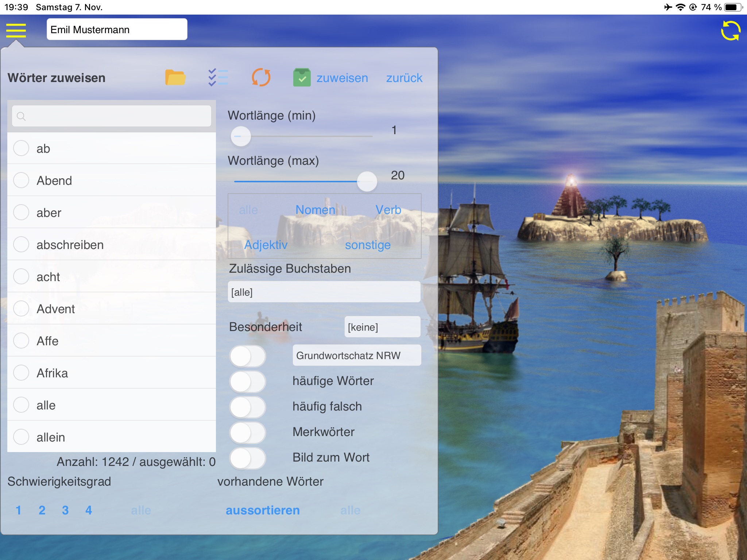Click the Wortlänge (max) slider knob
Image resolution: width=747 pixels, height=560 pixels.
(x=367, y=181)
